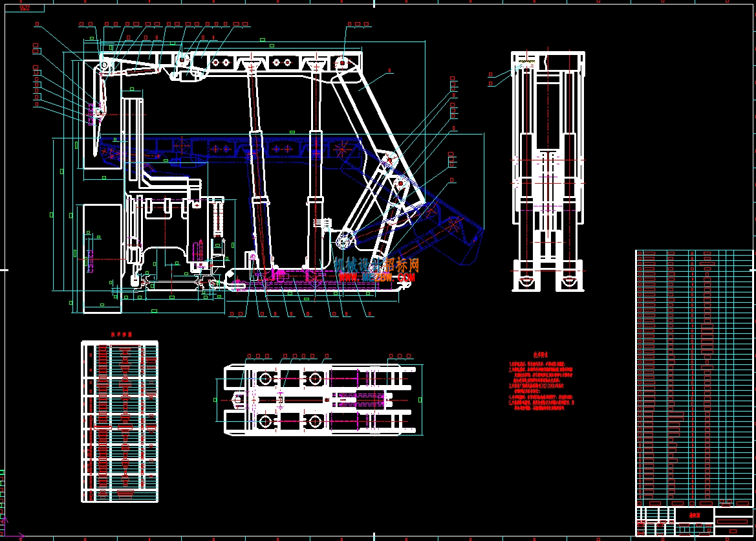This screenshot has height=541, width=756.
Task: Select the large parts list table
Action: [x=694, y=377]
